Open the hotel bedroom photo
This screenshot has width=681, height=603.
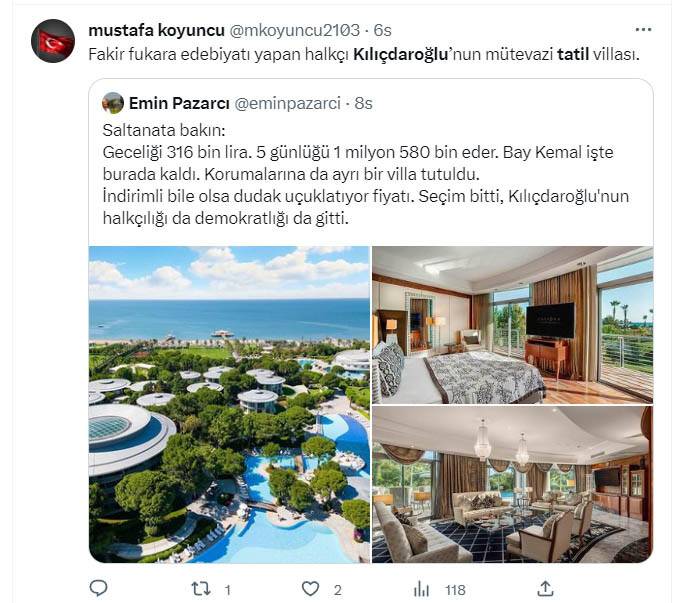(x=512, y=325)
